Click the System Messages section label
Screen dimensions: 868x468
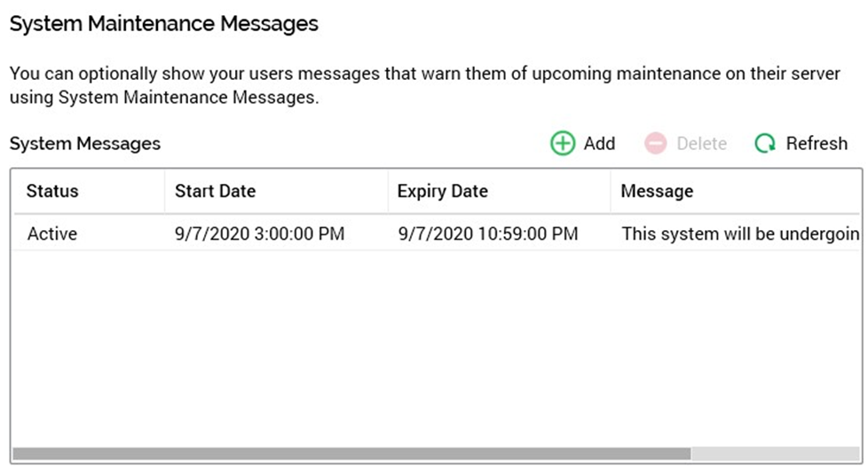click(x=85, y=143)
